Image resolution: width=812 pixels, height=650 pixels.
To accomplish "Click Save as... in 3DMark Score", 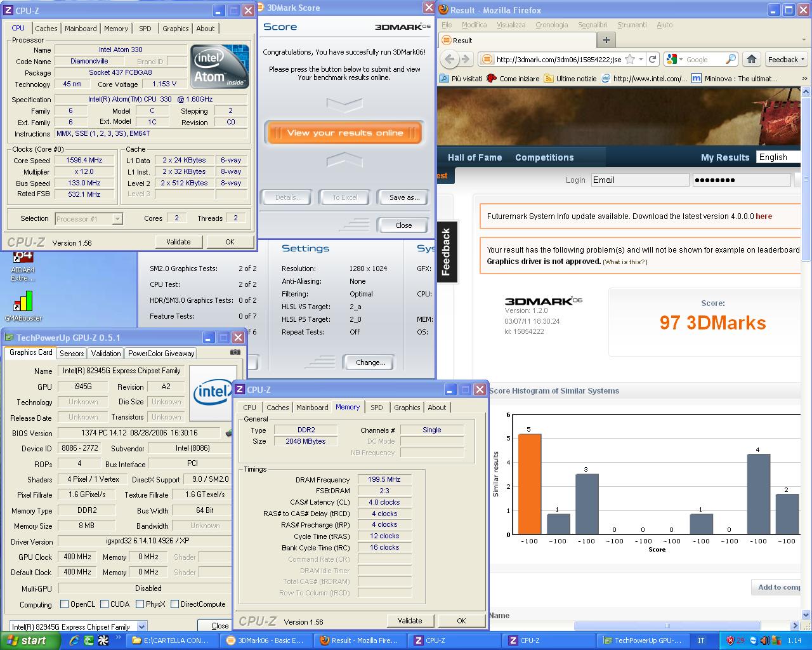I will point(405,197).
